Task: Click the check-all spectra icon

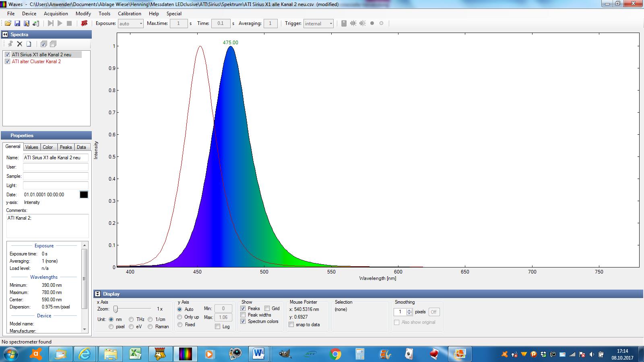Action: 43,44
